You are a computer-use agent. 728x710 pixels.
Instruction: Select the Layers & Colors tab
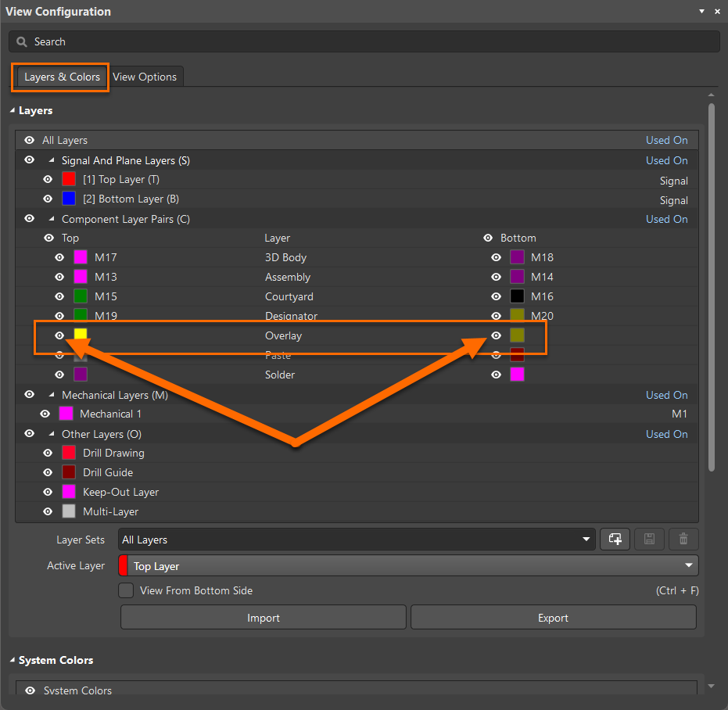pyautogui.click(x=62, y=77)
